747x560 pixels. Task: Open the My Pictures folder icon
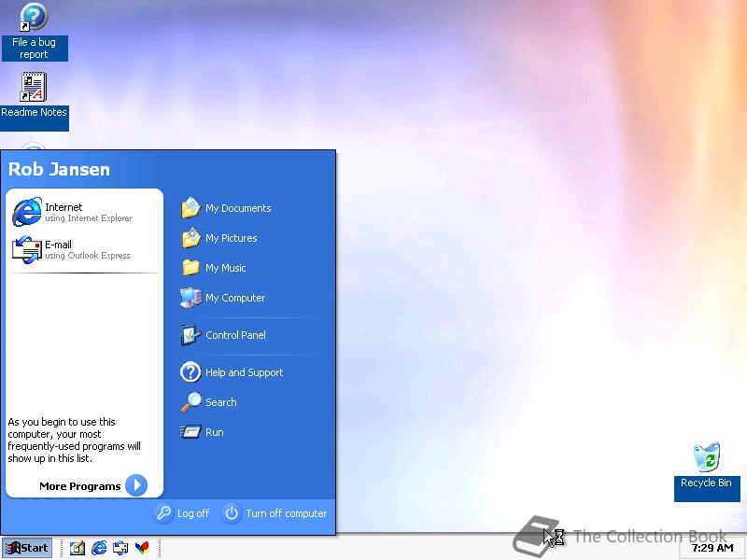pos(191,238)
